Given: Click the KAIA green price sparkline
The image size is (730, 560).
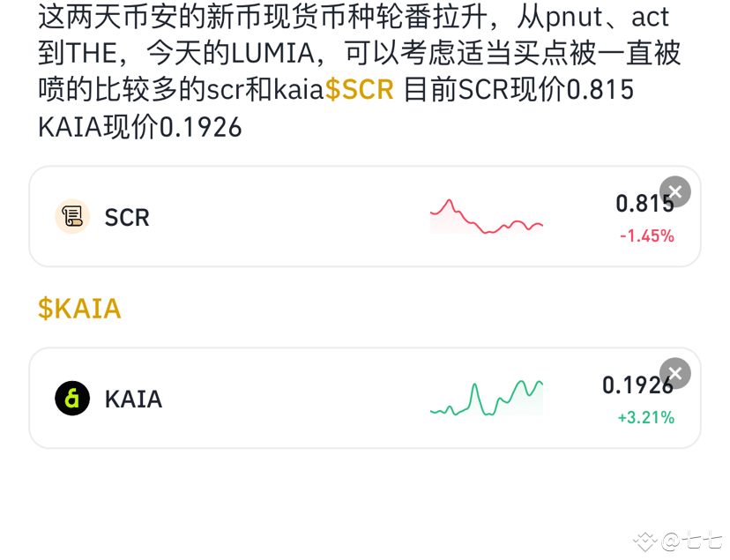Looking at the screenshot, I should 487,399.
